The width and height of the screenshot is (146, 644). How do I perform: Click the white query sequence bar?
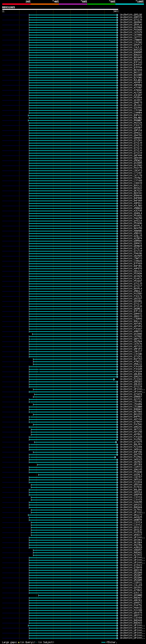[60, 10]
